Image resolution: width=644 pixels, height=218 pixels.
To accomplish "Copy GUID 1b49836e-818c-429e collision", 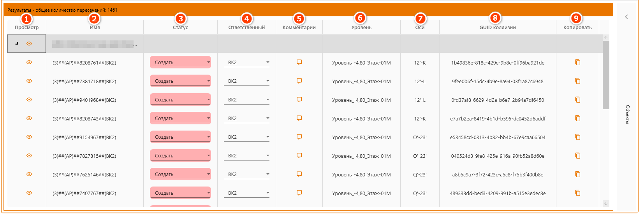I will pyautogui.click(x=577, y=62).
